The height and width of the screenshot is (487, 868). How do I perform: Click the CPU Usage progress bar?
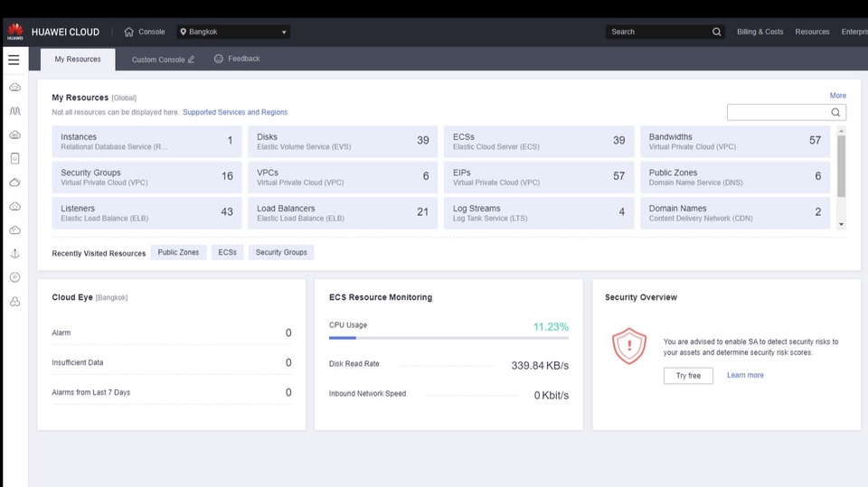[x=448, y=338]
